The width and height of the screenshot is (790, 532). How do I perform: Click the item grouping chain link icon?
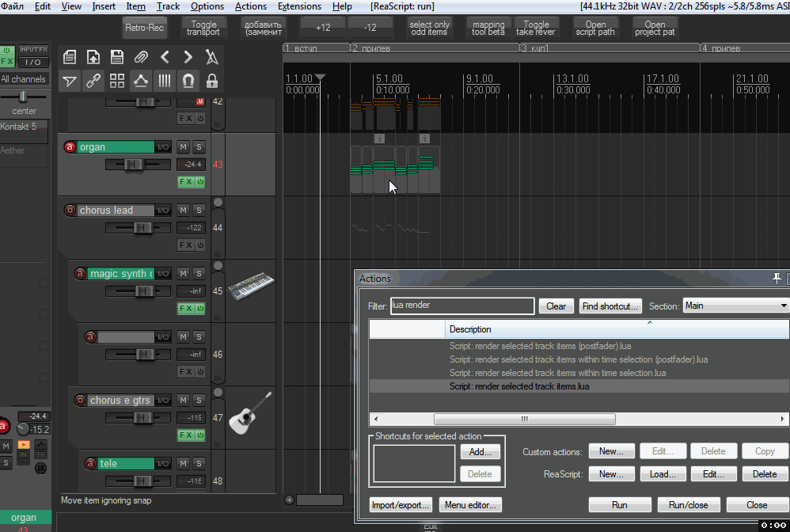(x=93, y=80)
